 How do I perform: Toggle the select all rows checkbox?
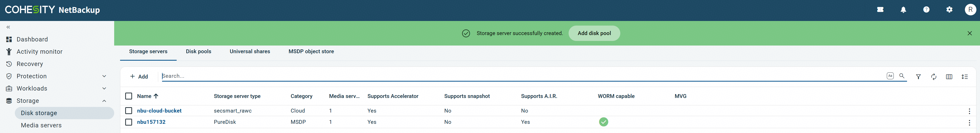point(129,96)
